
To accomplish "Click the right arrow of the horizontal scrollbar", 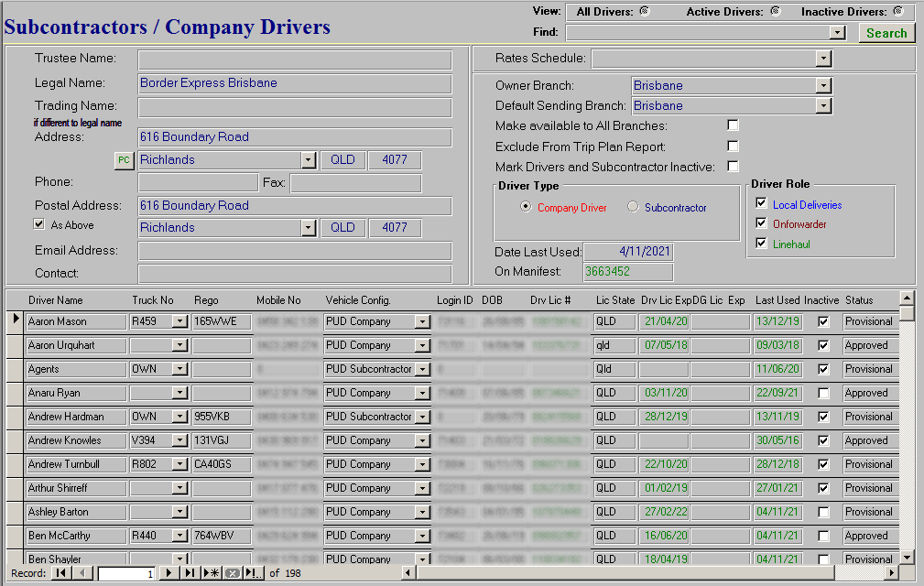I will [892, 572].
